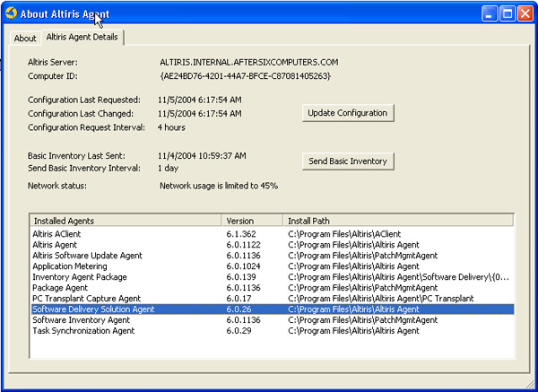
Task: Sort by the Installed Agents column header
Action: point(126,221)
